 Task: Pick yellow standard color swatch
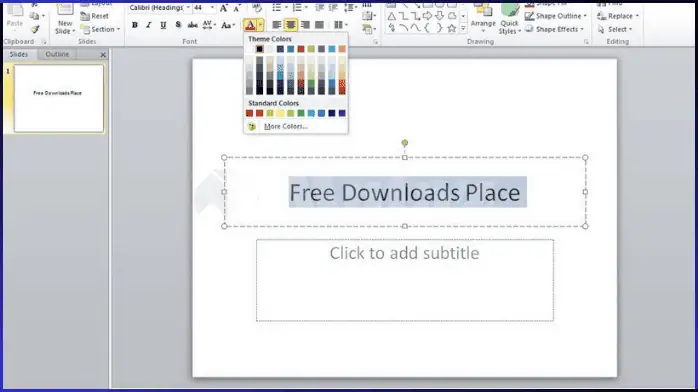pyautogui.click(x=280, y=113)
